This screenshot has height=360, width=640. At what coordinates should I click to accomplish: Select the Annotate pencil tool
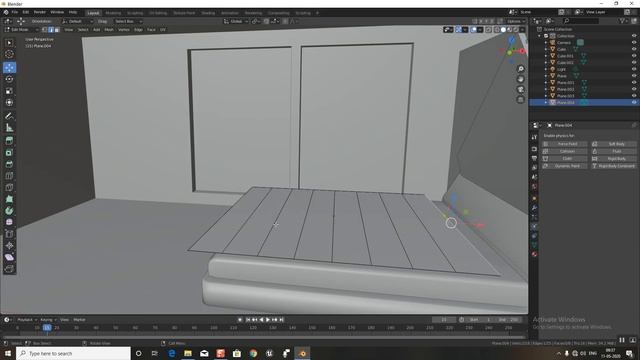(x=9, y=116)
